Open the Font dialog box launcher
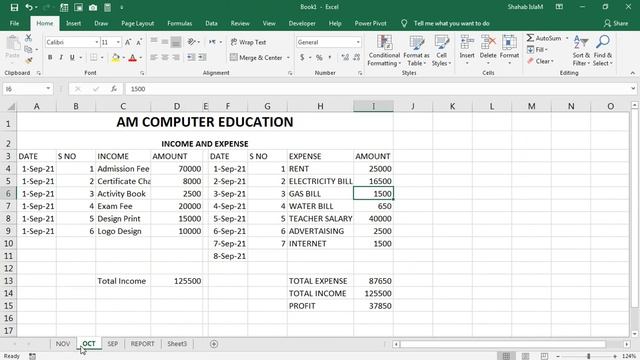Image resolution: width=640 pixels, height=360 pixels. click(142, 73)
